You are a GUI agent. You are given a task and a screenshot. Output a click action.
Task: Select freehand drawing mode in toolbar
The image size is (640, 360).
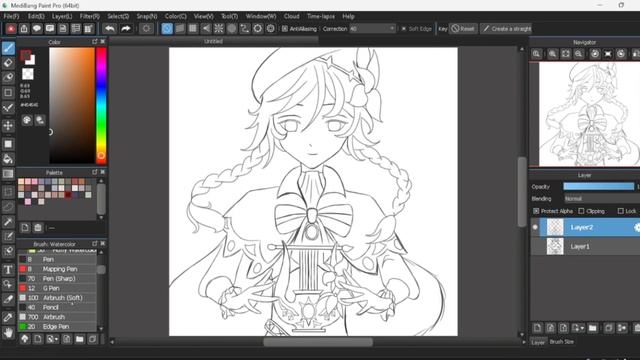tap(167, 29)
